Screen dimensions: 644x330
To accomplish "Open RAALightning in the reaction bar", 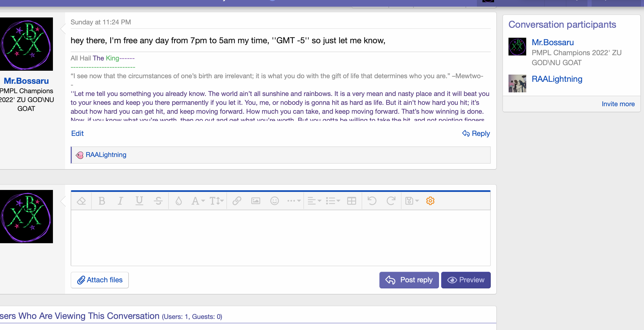I will coord(106,155).
